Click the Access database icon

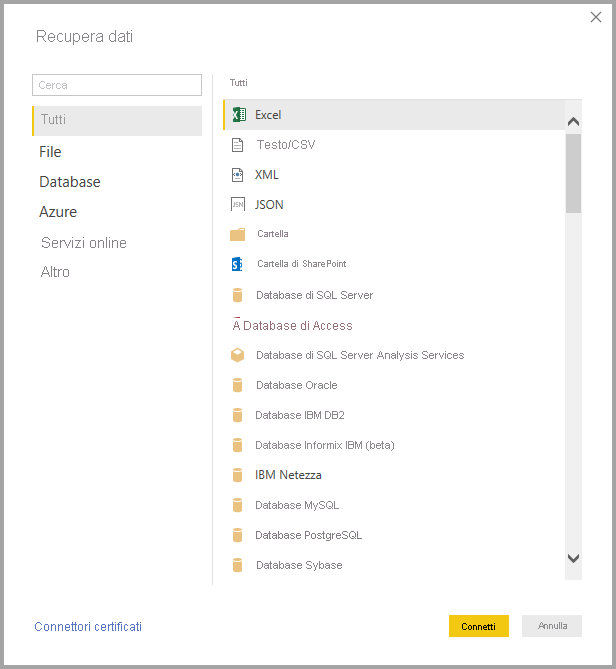point(236,324)
